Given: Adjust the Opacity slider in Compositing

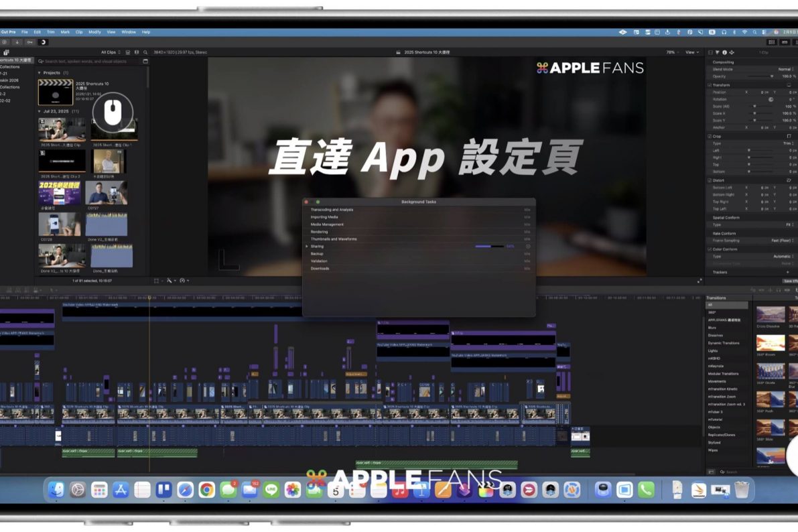Looking at the screenshot, I should pyautogui.click(x=771, y=76).
